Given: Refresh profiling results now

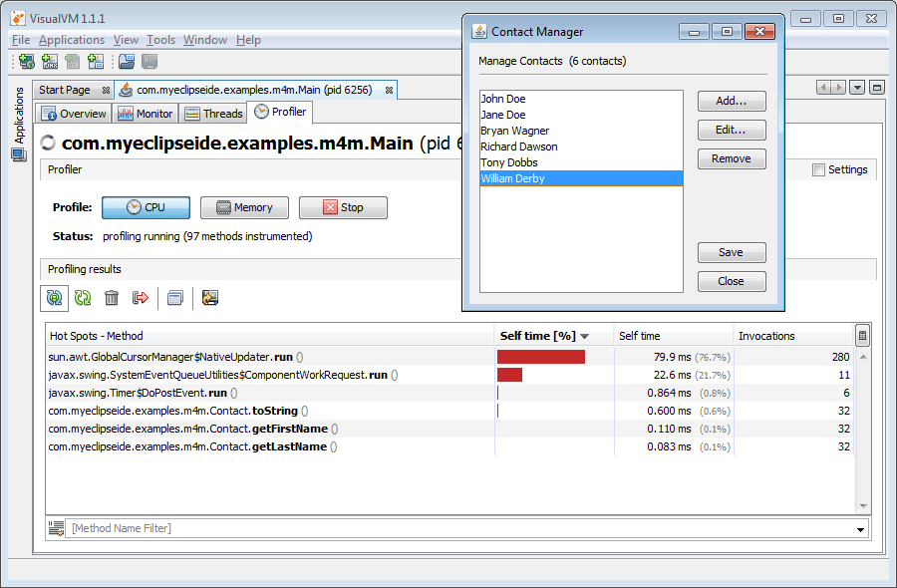Looking at the screenshot, I should coord(83,297).
